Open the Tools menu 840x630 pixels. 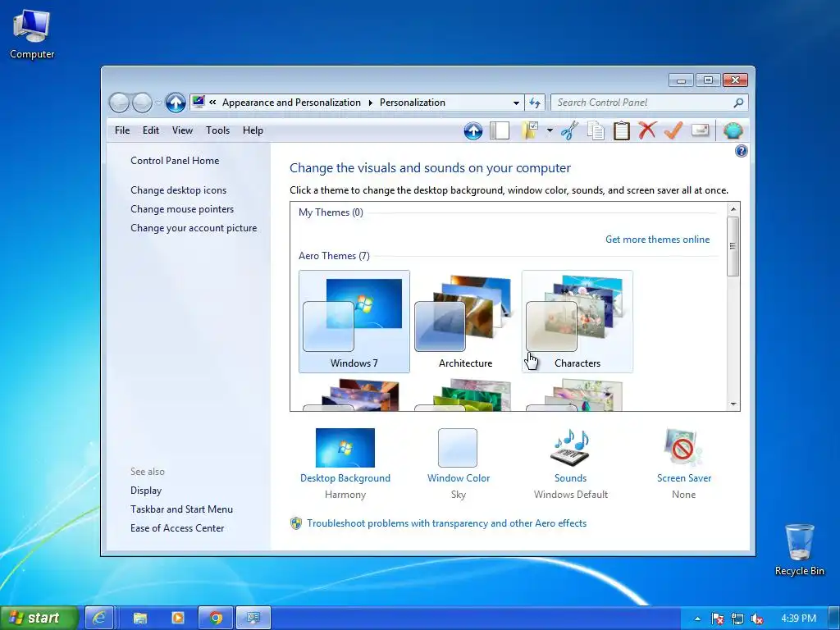click(x=217, y=130)
